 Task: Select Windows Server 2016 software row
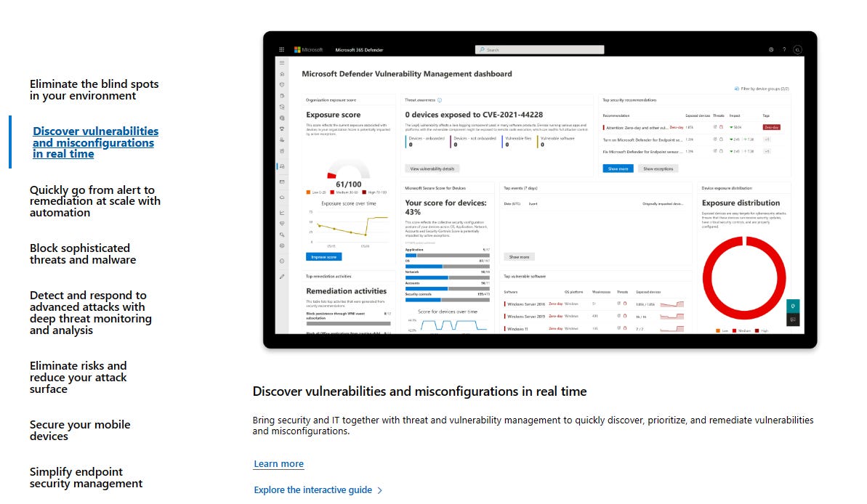pyautogui.click(x=594, y=304)
